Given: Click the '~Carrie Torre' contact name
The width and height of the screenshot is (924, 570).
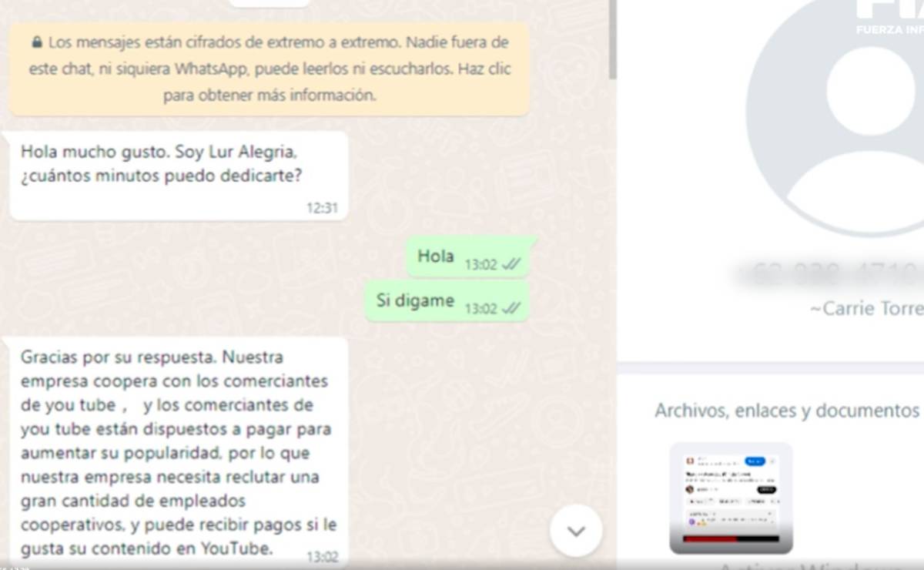Looking at the screenshot, I should (x=866, y=309).
